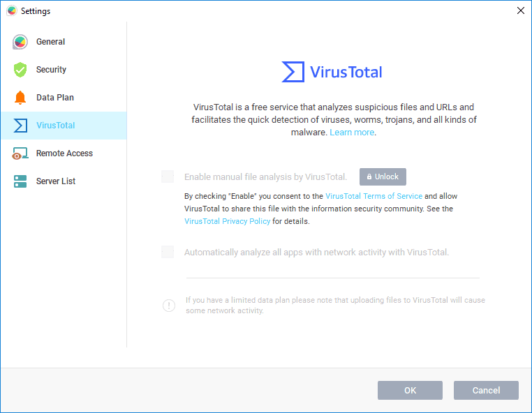Click the GlassWire logo in title bar

12,11
